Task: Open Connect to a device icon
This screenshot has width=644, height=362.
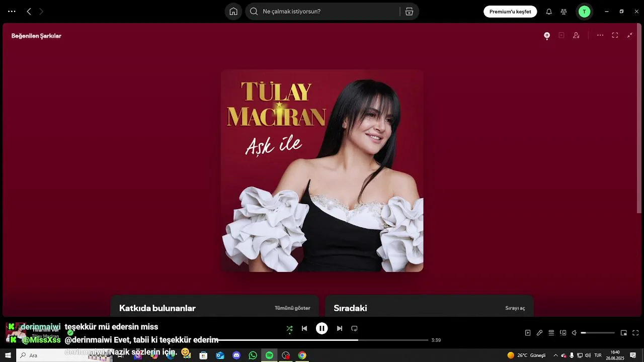Action: coord(563,333)
